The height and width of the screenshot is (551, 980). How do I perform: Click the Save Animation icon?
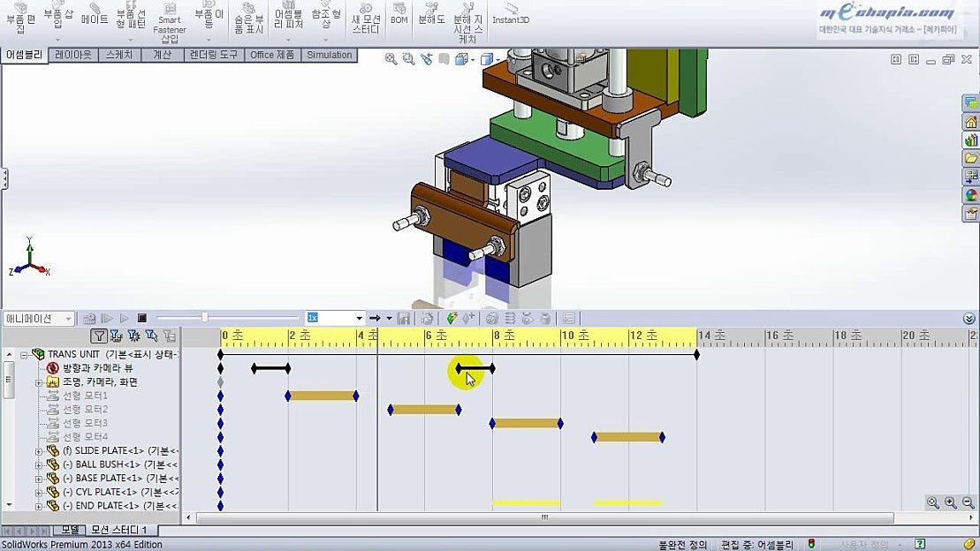pyautogui.click(x=404, y=318)
